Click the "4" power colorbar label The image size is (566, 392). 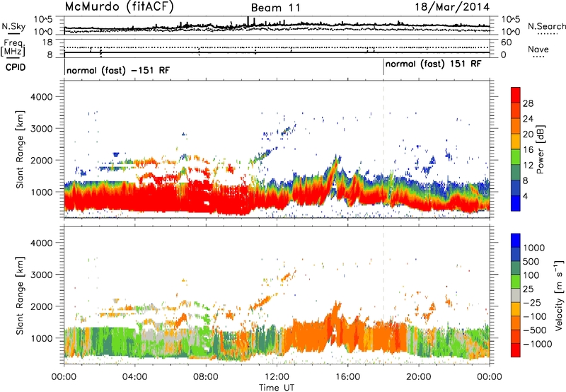pyautogui.click(x=525, y=197)
